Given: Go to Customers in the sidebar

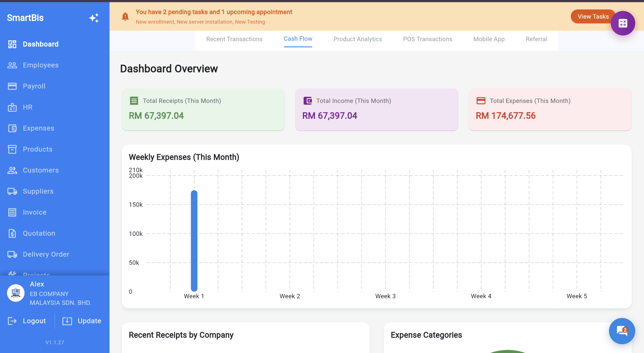Looking at the screenshot, I should click(x=41, y=170).
